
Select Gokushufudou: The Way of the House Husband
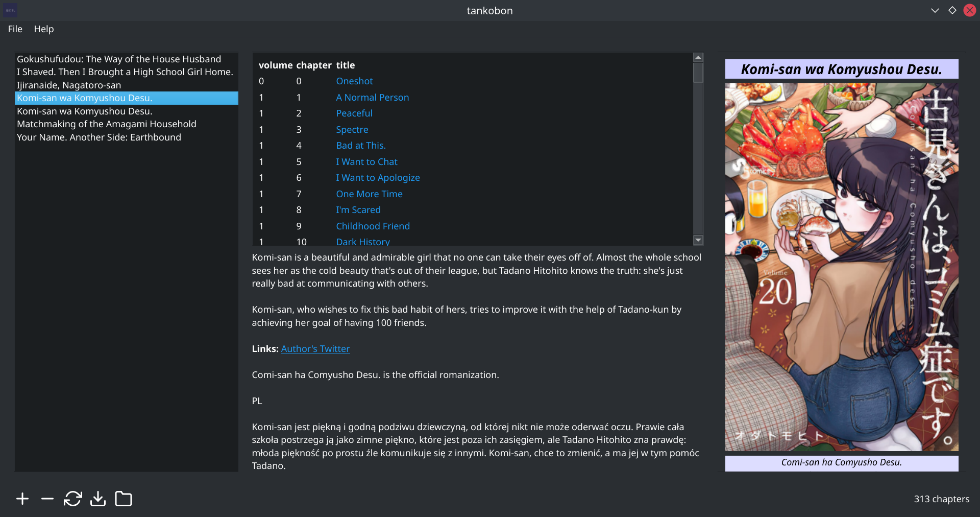point(119,59)
